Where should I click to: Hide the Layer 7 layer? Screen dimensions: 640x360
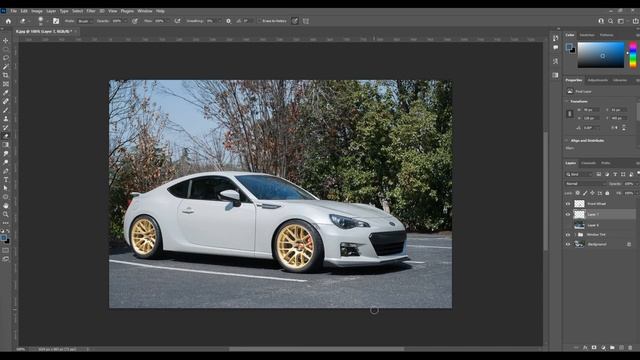(x=568, y=214)
